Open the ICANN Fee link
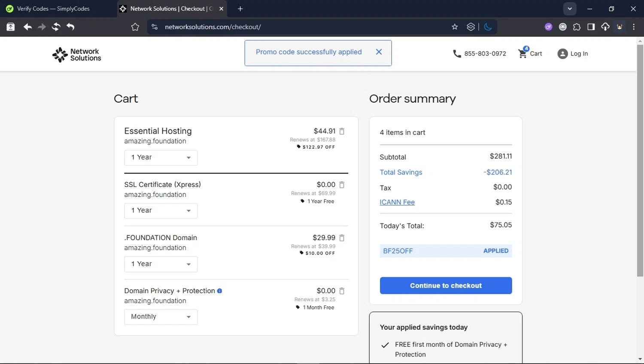Image resolution: width=644 pixels, height=364 pixels. [x=397, y=202]
